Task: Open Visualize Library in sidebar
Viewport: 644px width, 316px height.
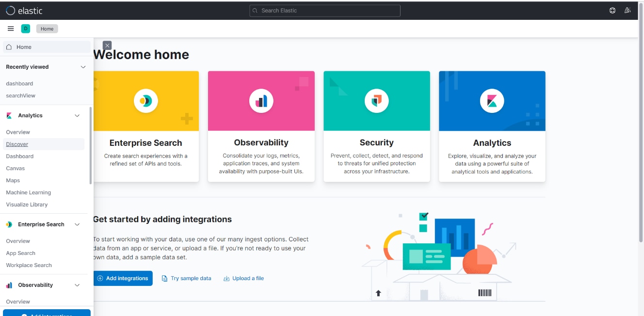Action: click(x=27, y=205)
